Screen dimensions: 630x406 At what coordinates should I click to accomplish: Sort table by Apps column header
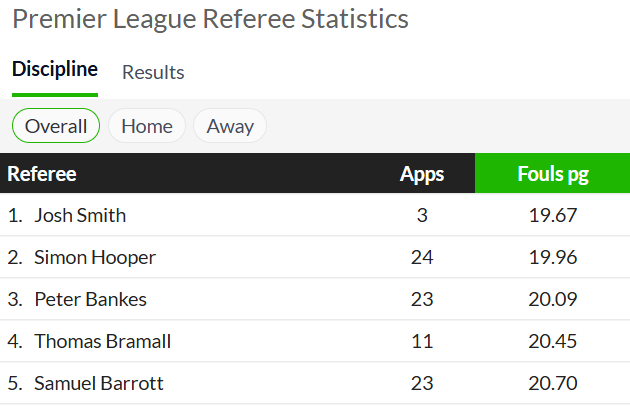coord(422,174)
